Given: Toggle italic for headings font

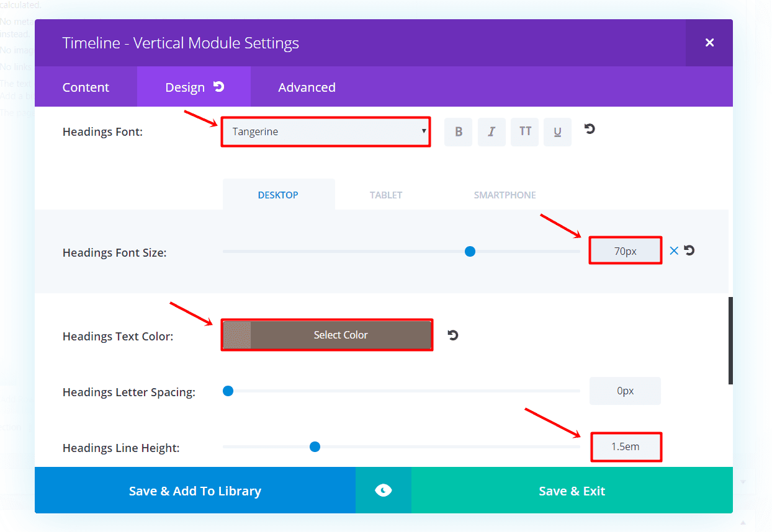Looking at the screenshot, I should click(491, 132).
